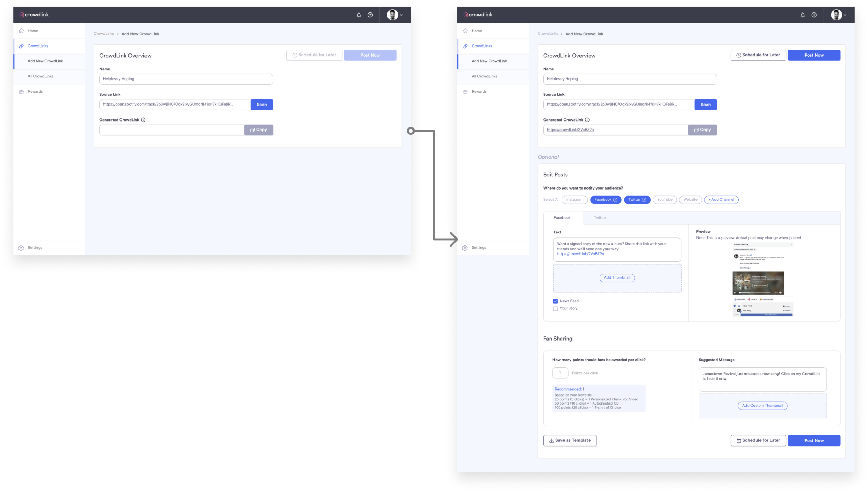Viewport: 868px width, 492px height.
Task: Enable the Your Story checkbox
Action: (555, 309)
